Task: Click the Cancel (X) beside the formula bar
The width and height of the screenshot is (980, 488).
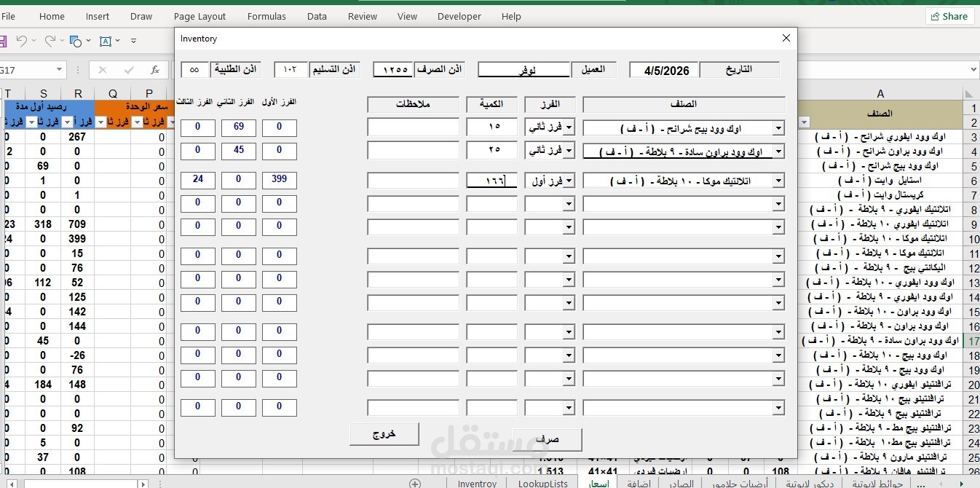Action: coord(103,70)
